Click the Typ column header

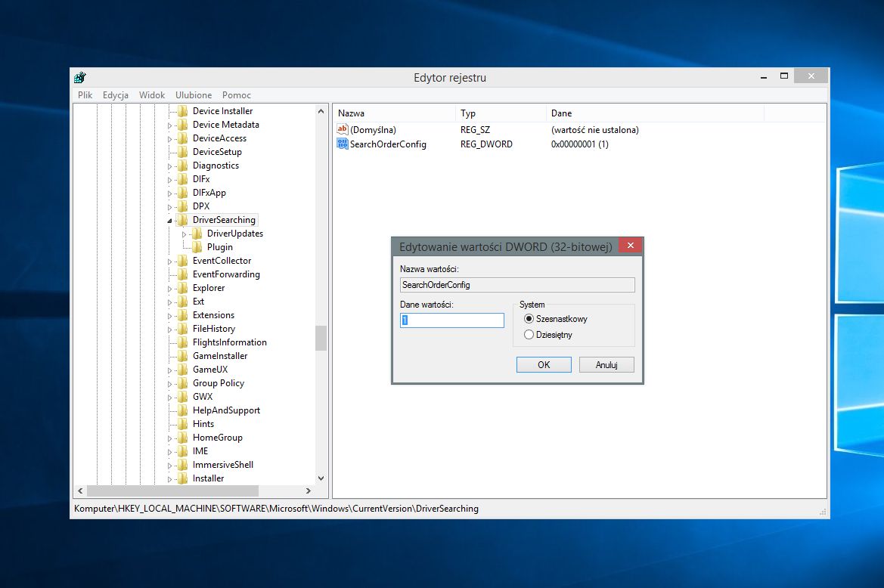pos(468,113)
